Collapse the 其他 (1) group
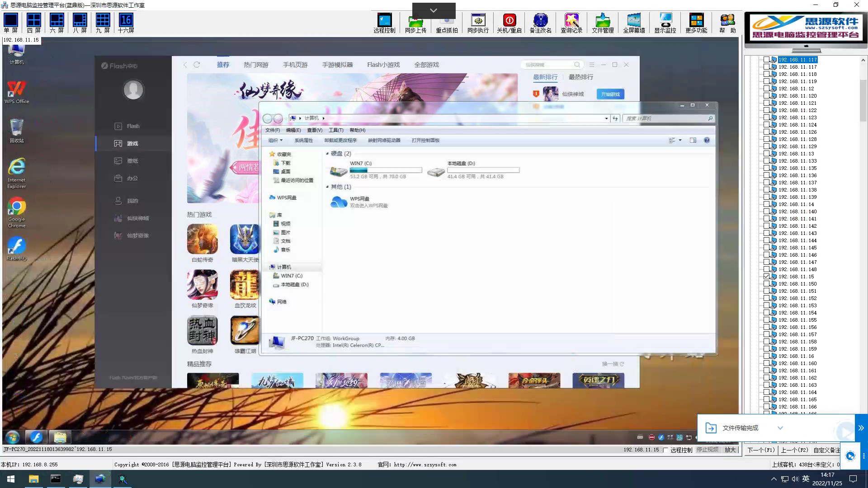This screenshot has height=488, width=868. click(x=327, y=187)
